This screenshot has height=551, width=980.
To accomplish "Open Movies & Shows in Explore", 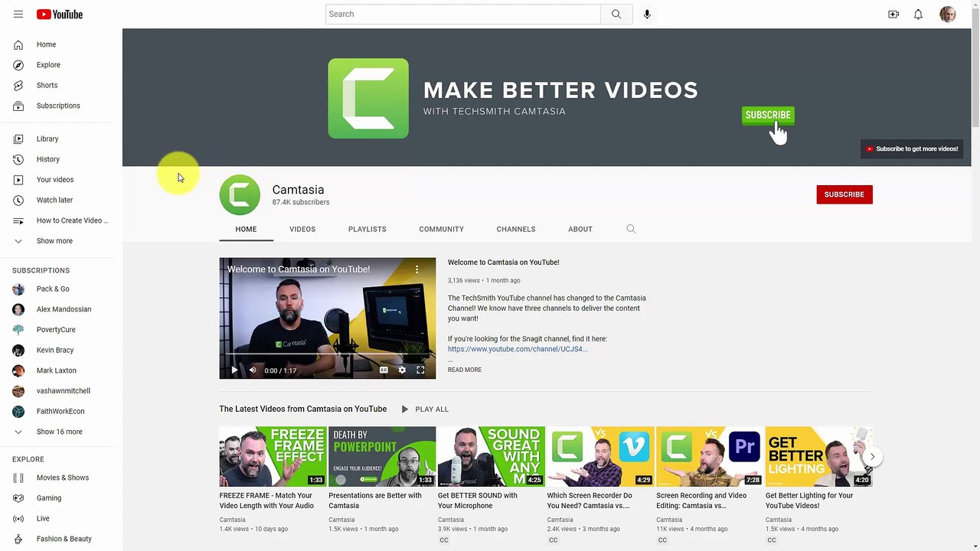I will pos(61,478).
